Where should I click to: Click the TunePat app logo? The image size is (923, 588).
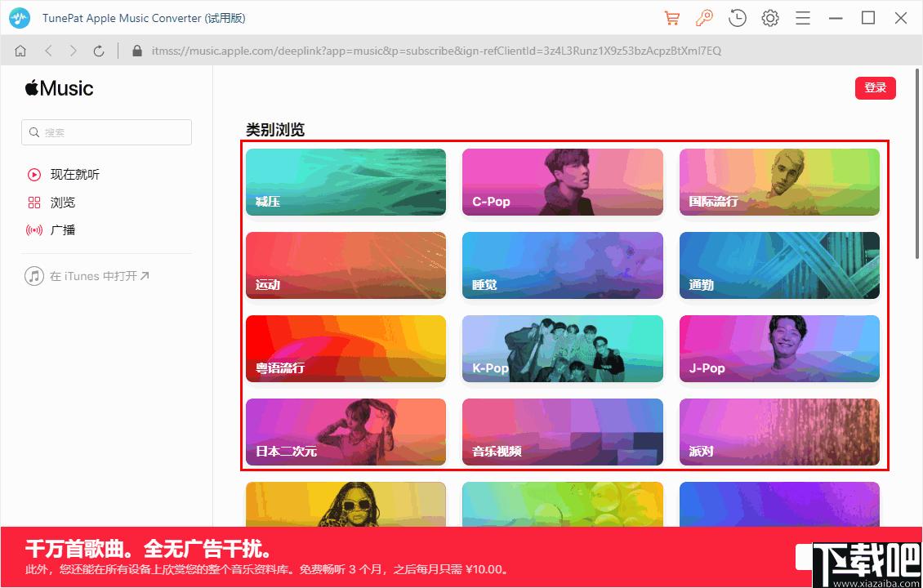[x=20, y=18]
